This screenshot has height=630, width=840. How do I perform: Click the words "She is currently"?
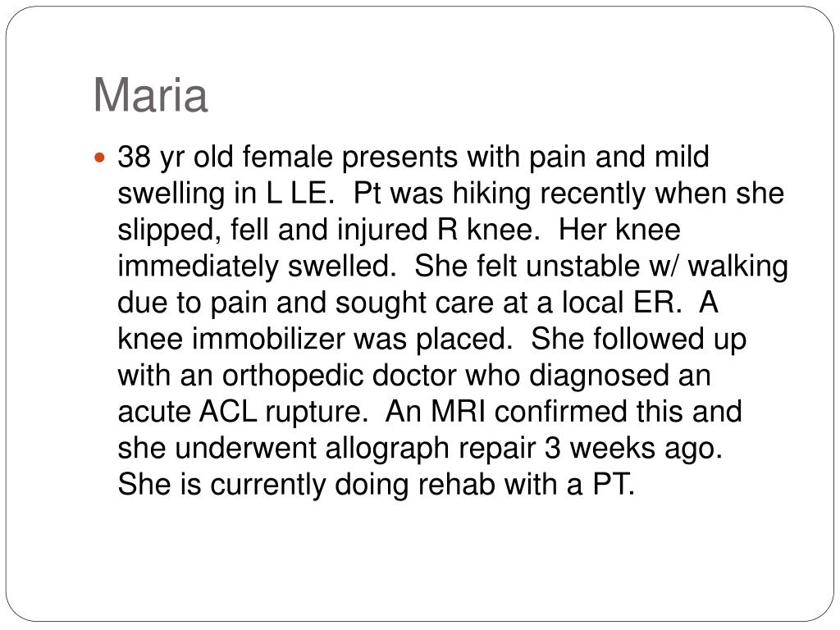pyautogui.click(x=221, y=485)
